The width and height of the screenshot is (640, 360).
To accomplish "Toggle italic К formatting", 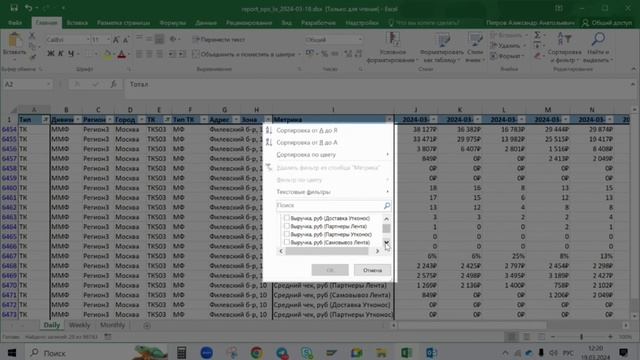I will pyautogui.click(x=61, y=53).
